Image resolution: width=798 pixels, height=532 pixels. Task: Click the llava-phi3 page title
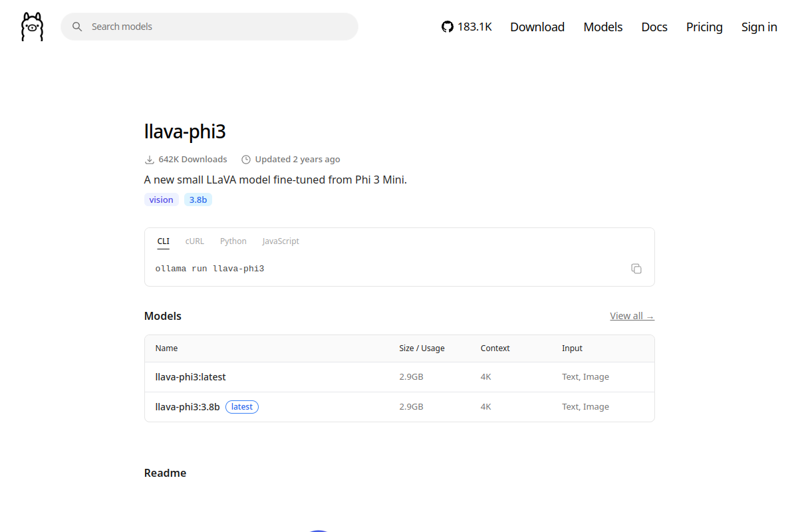(x=185, y=132)
